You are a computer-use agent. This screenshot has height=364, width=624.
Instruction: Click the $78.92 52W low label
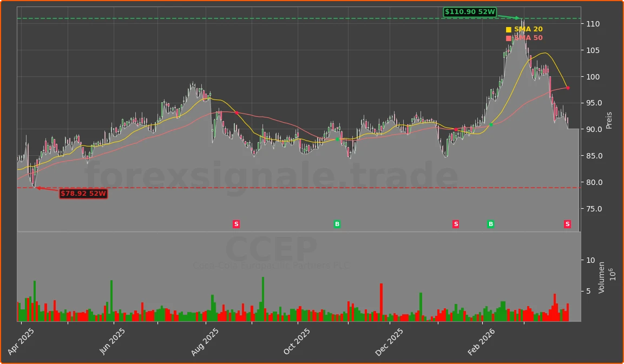coord(83,194)
